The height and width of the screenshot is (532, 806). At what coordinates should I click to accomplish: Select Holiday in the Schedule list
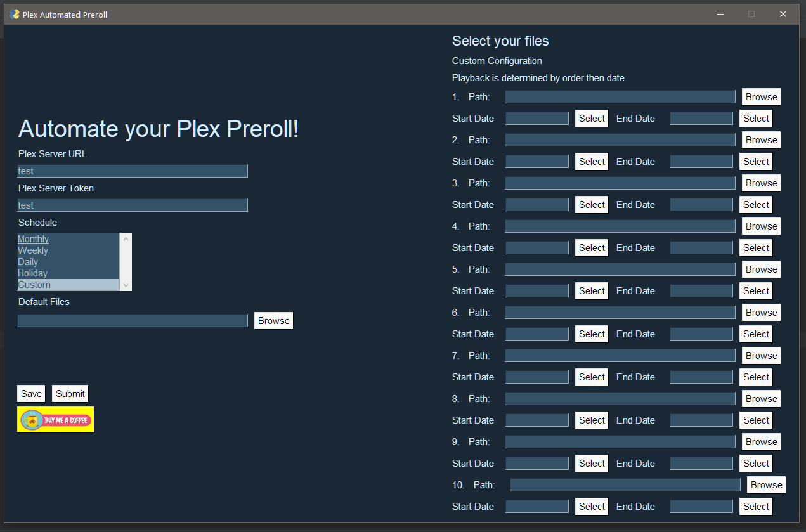tap(68, 273)
